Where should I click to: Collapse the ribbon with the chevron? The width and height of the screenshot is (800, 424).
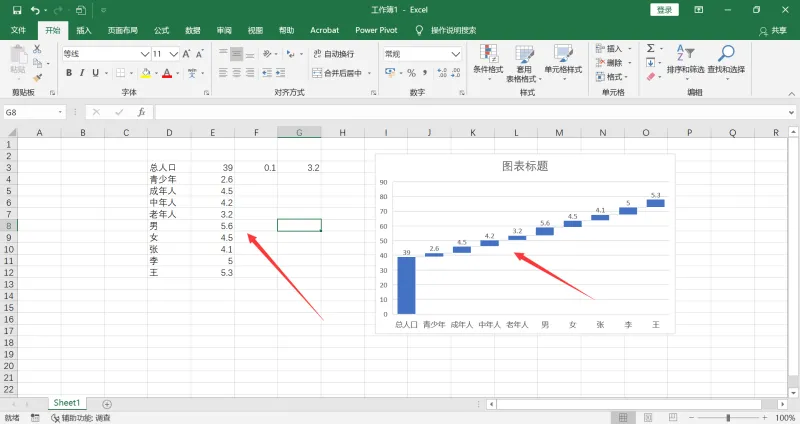click(791, 93)
